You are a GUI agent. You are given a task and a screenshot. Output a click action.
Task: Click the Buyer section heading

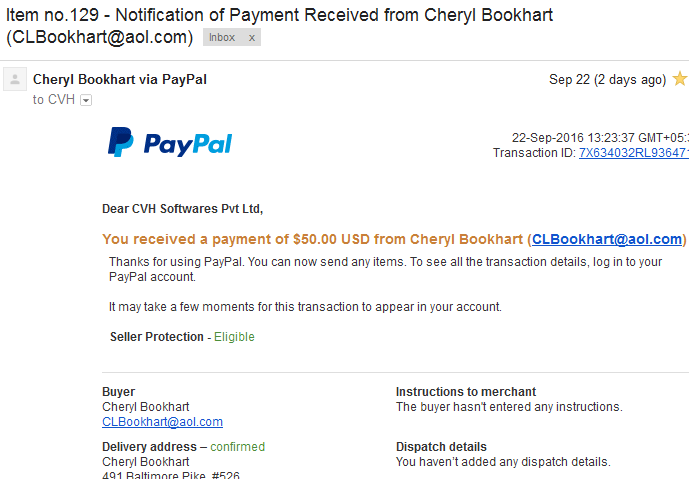pyautogui.click(x=119, y=392)
